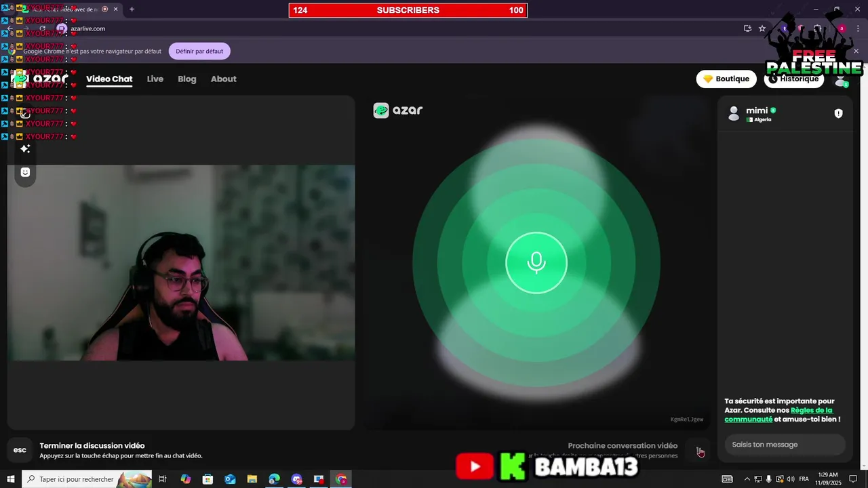Click the 'Terminer la discussion vidéo' text

pyautogui.click(x=92, y=445)
